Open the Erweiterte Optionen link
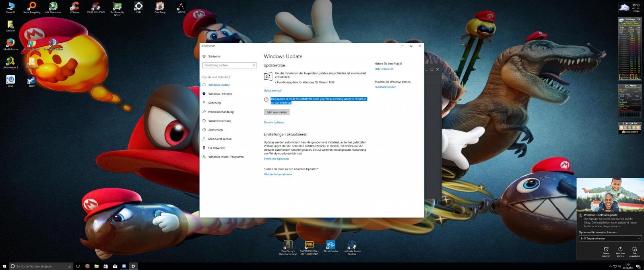The image size is (644, 270). point(276,159)
